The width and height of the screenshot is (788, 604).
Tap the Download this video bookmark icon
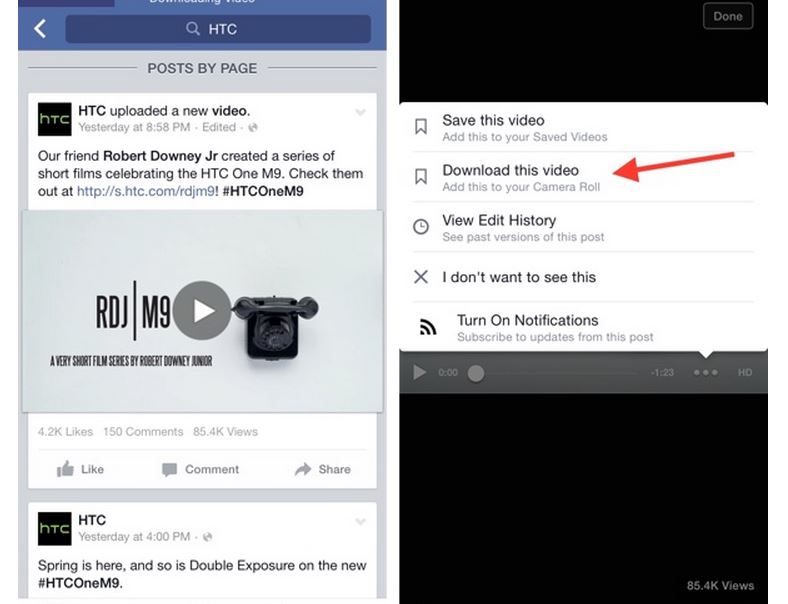421,176
